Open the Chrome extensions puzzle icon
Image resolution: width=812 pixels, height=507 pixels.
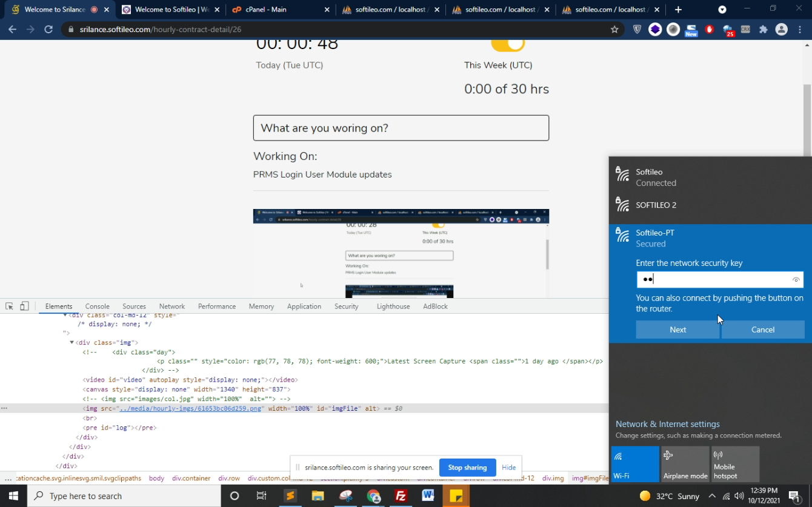[764, 29]
